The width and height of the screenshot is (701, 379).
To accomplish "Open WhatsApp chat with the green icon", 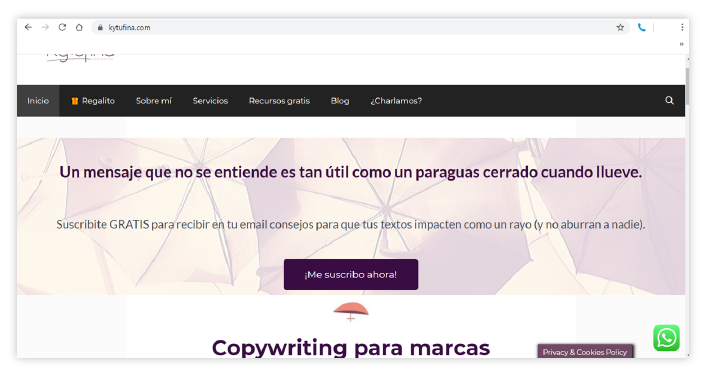I will [667, 338].
